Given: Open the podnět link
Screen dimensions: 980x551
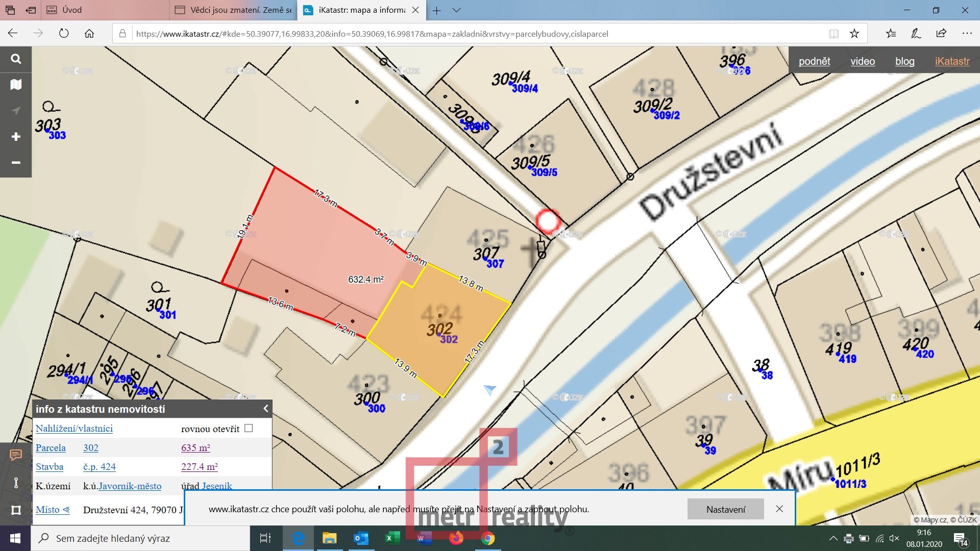Looking at the screenshot, I should [x=814, y=61].
